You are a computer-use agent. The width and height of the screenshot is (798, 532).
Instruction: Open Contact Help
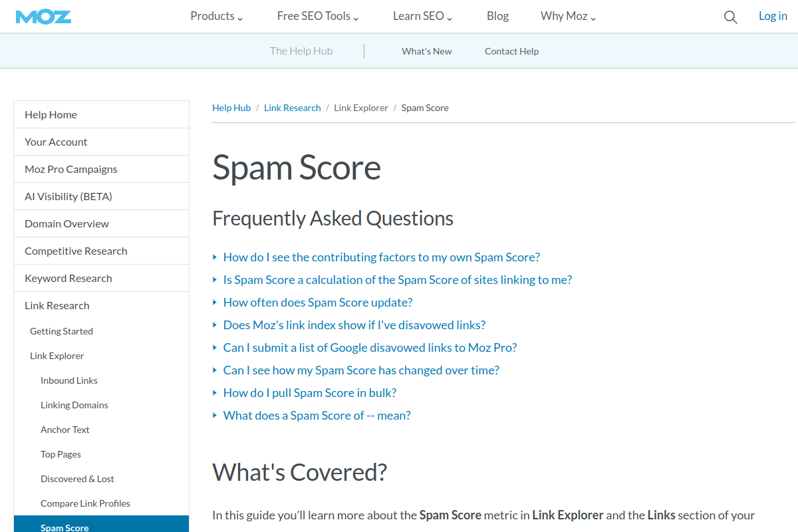point(511,51)
